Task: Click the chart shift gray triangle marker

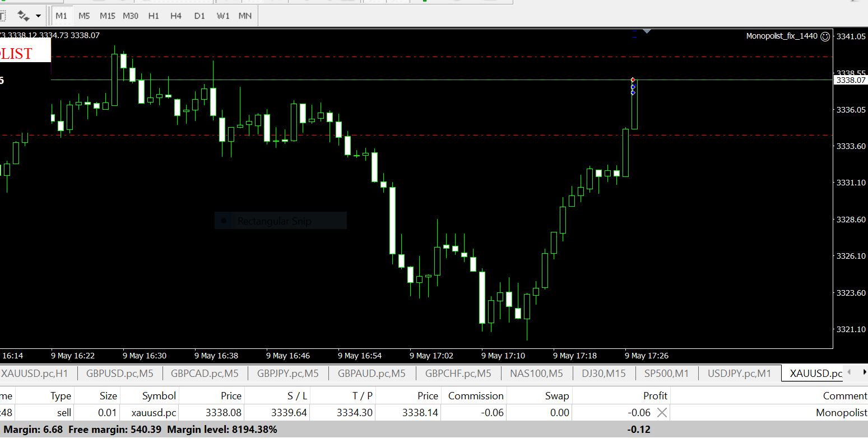Action: [647, 31]
